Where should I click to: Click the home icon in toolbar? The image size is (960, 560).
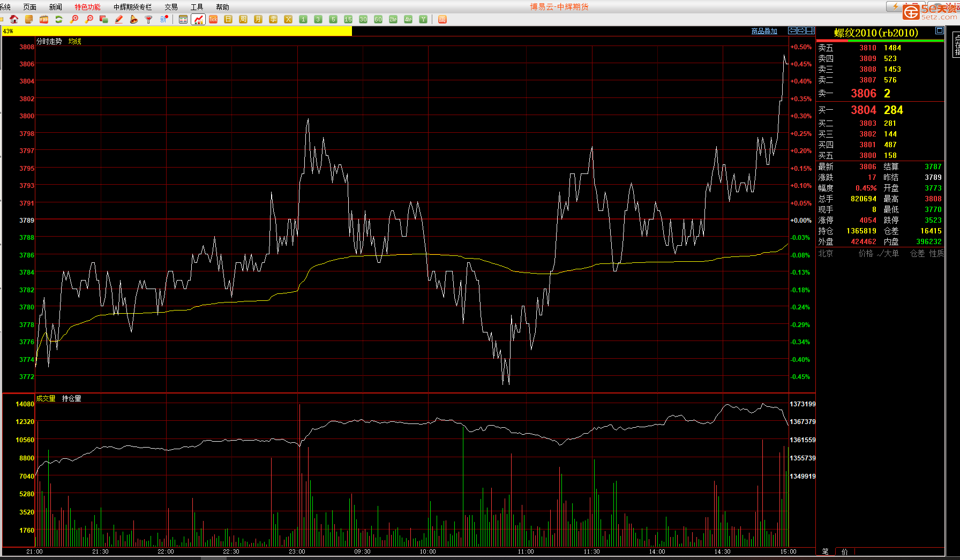[14, 19]
